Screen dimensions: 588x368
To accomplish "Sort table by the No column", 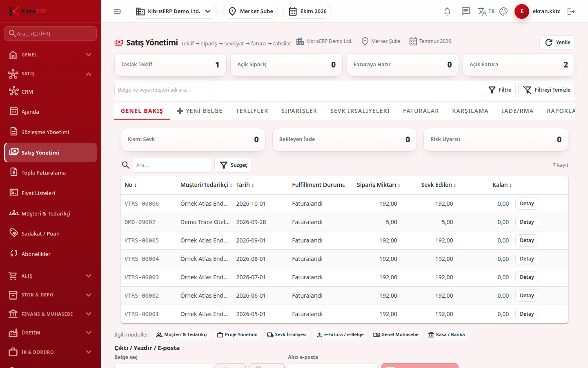I will coord(131,185).
